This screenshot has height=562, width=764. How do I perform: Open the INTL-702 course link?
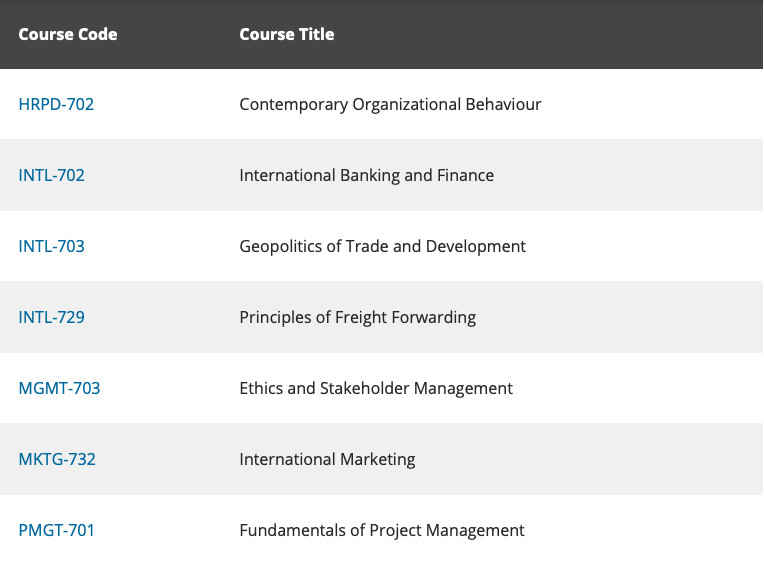tap(51, 175)
